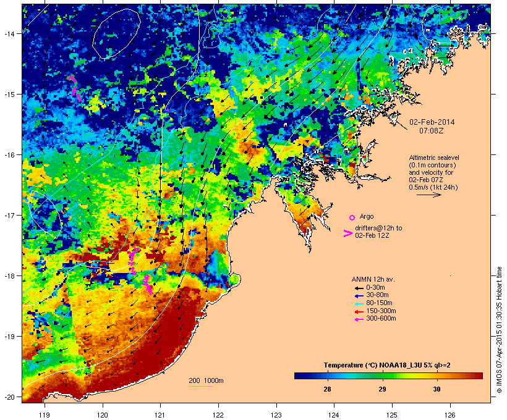507x420 pixels.
Task: Click the time label 07:08Z
Action: coord(432,131)
